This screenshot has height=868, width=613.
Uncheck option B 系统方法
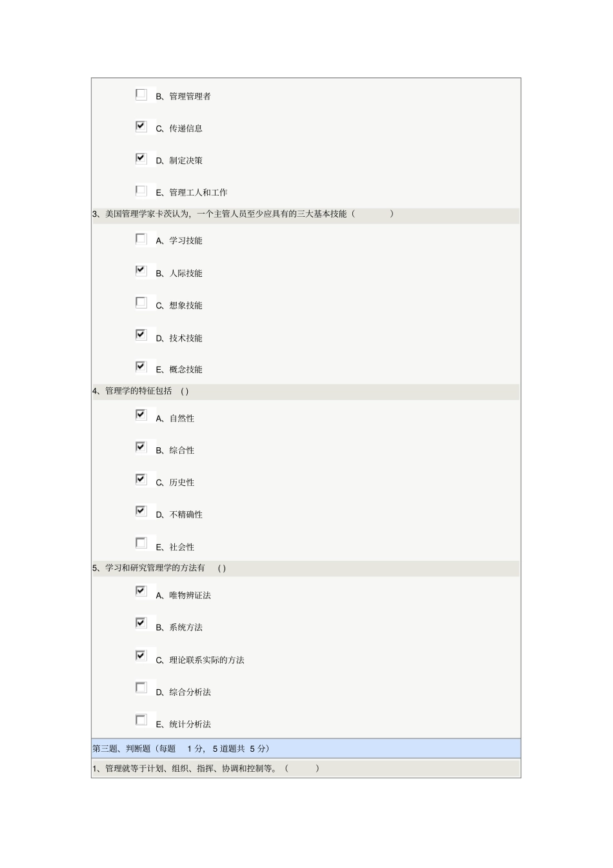click(x=141, y=623)
